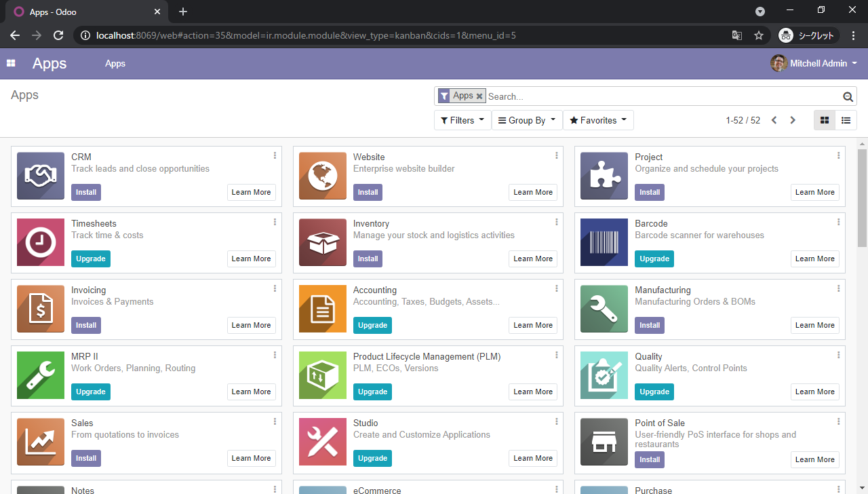
Task: Install the CRM app
Action: [86, 192]
